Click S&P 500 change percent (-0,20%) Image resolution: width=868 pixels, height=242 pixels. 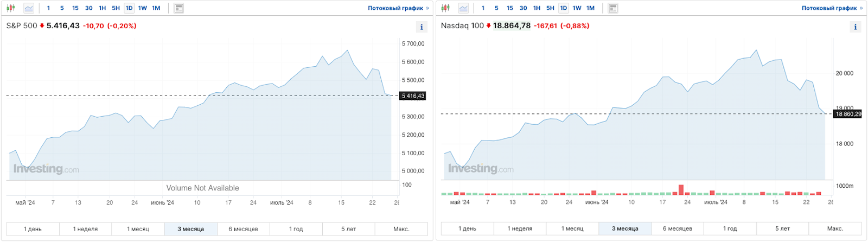click(x=122, y=26)
